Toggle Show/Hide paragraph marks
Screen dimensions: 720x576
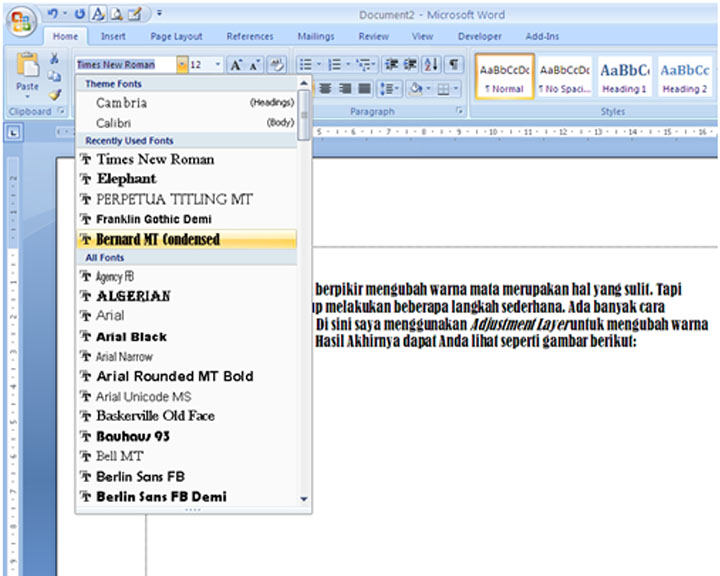(x=454, y=65)
